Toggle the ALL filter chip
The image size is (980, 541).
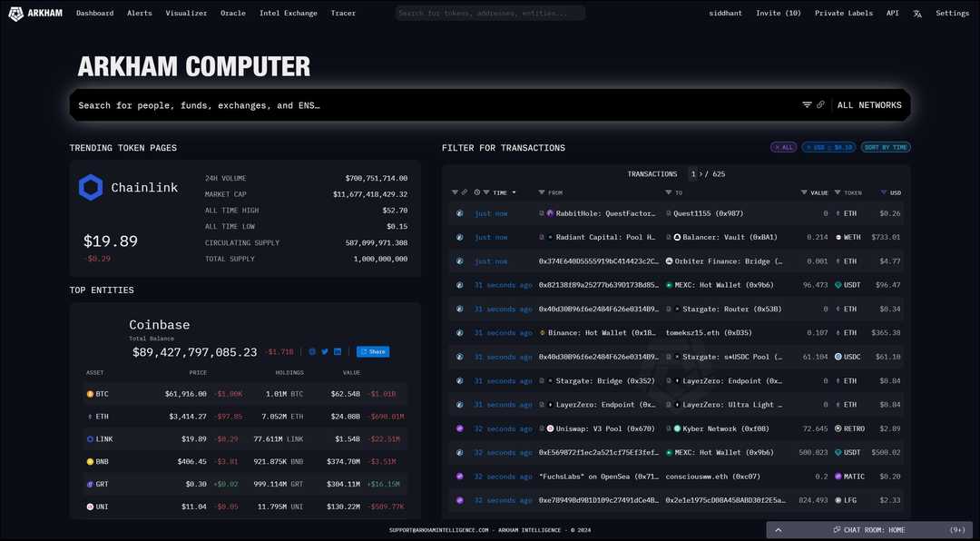pos(783,146)
